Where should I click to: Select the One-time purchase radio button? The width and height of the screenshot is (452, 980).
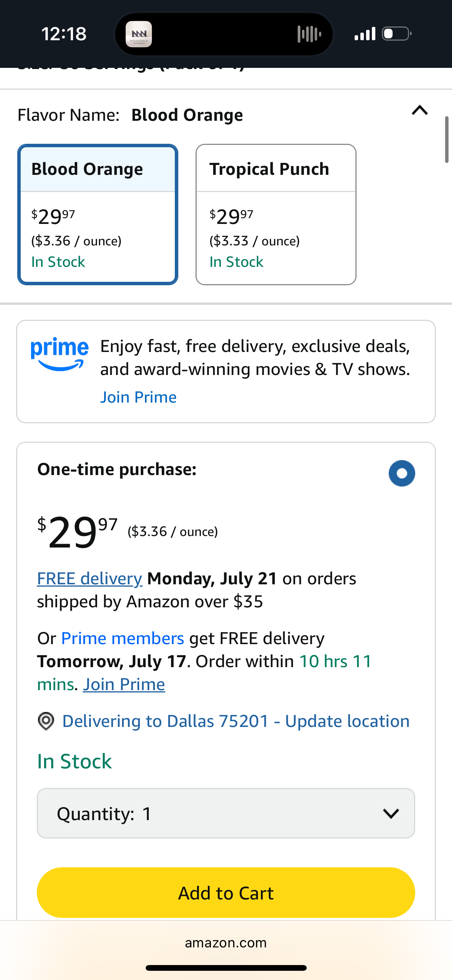pyautogui.click(x=402, y=474)
